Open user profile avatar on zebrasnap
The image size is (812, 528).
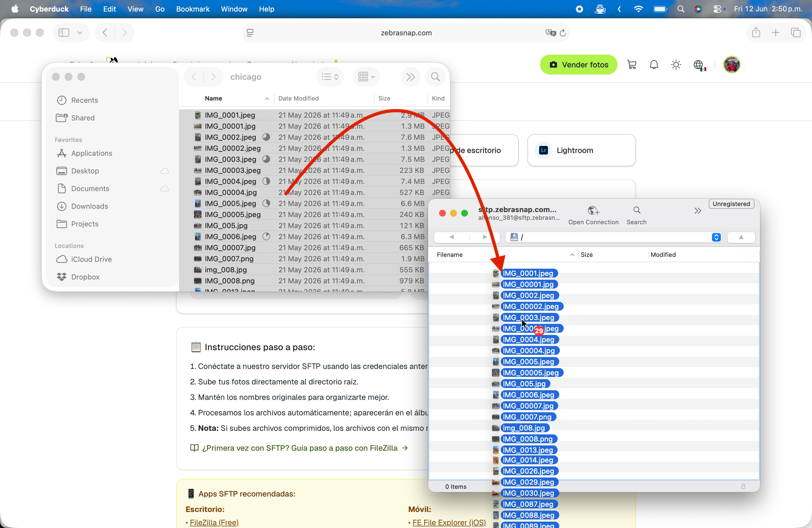(731, 64)
